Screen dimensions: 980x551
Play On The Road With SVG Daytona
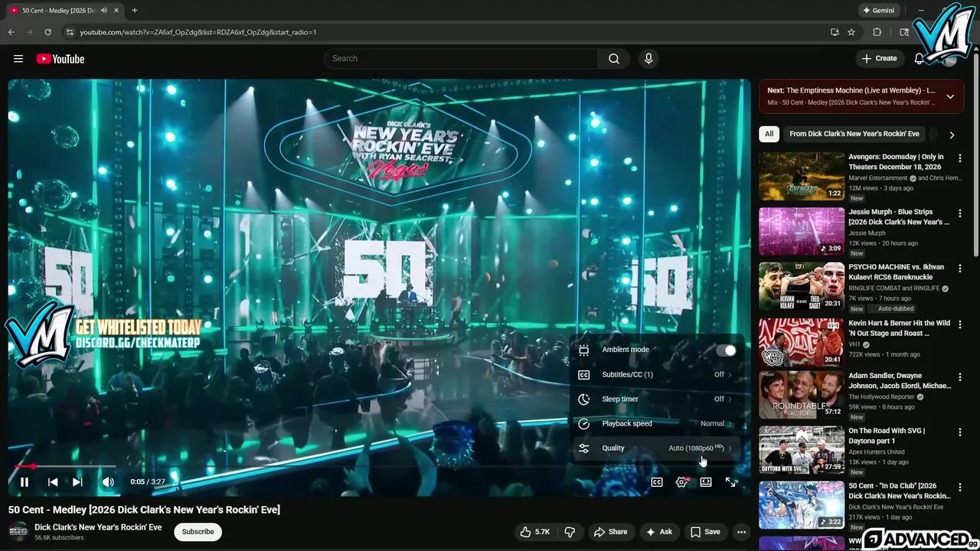[802, 450]
